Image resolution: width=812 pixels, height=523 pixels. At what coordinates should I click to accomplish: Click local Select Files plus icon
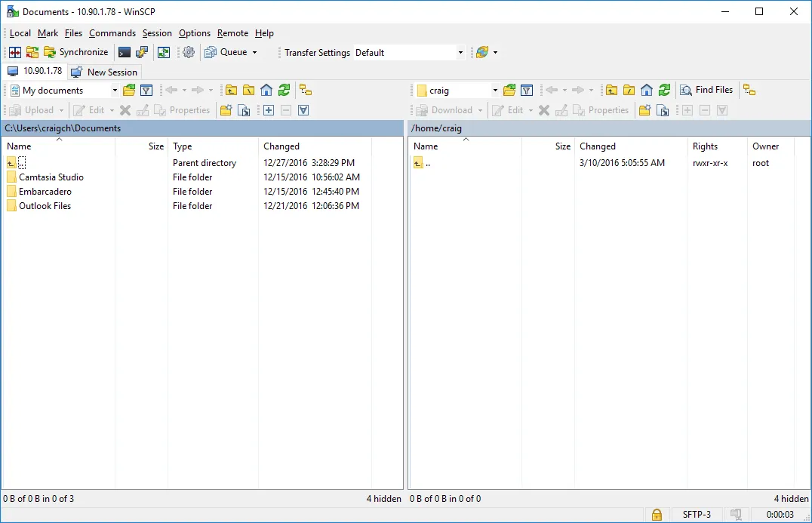[x=268, y=110]
